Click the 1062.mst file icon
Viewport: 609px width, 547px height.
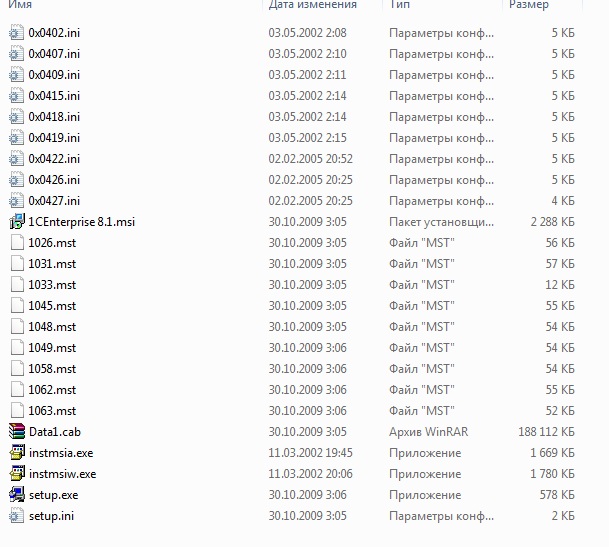click(17, 389)
